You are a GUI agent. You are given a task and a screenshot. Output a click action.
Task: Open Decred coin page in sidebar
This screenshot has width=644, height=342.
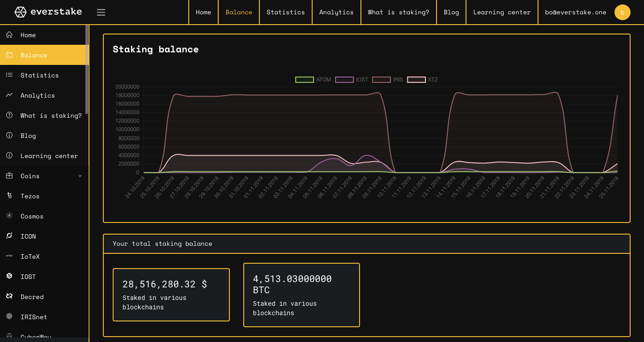(44, 296)
